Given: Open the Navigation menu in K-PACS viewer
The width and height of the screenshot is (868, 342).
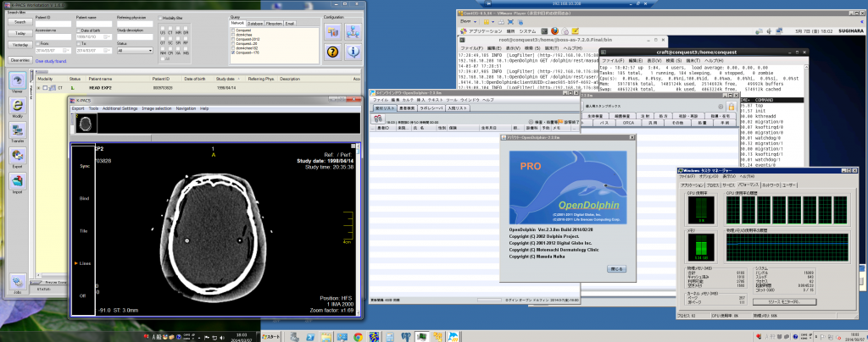Looking at the screenshot, I should point(186,109).
